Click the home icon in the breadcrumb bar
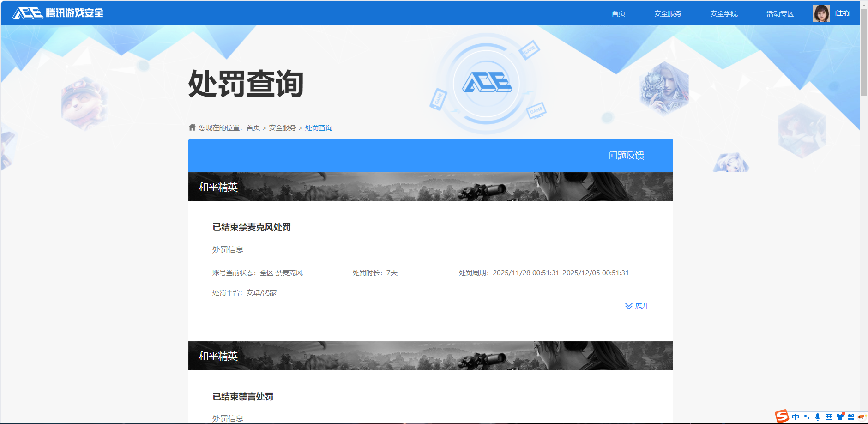This screenshot has width=868, height=424. [192, 127]
